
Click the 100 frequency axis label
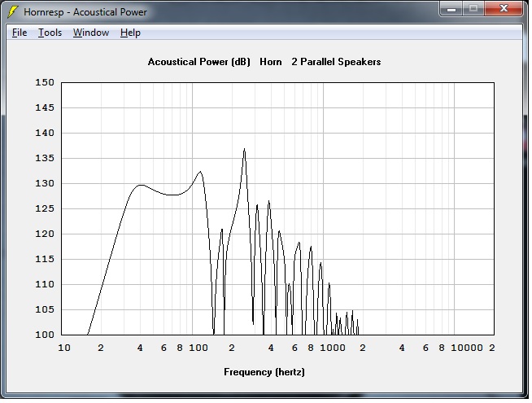[x=198, y=348]
